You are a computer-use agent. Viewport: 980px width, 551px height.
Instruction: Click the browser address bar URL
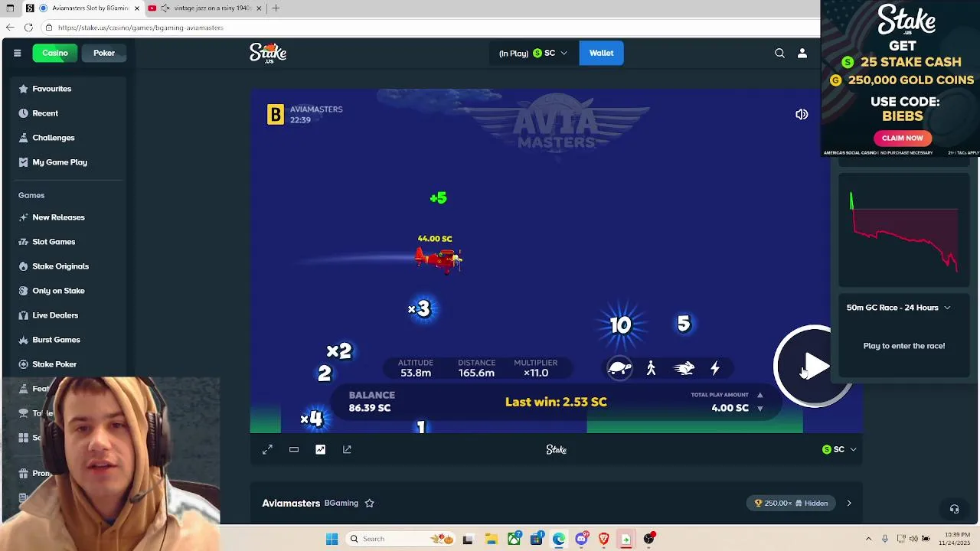[140, 28]
